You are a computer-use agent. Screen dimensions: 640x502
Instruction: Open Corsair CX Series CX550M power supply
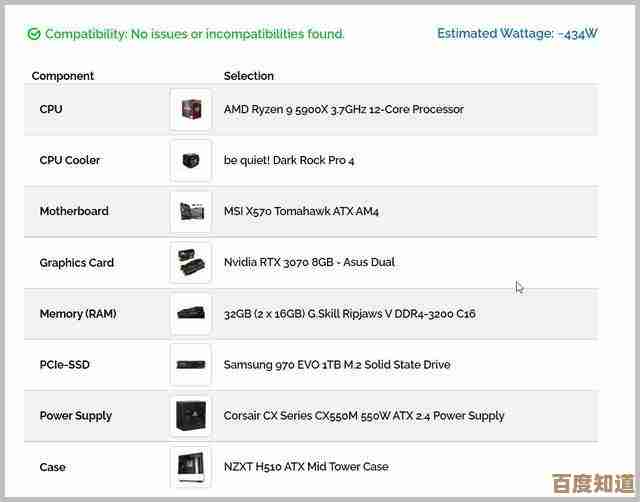click(364, 416)
